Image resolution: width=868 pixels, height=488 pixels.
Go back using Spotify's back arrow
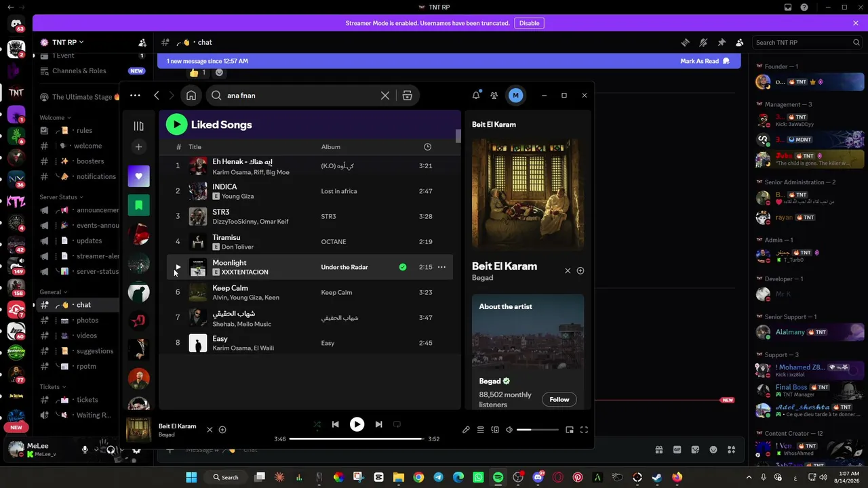(x=157, y=96)
